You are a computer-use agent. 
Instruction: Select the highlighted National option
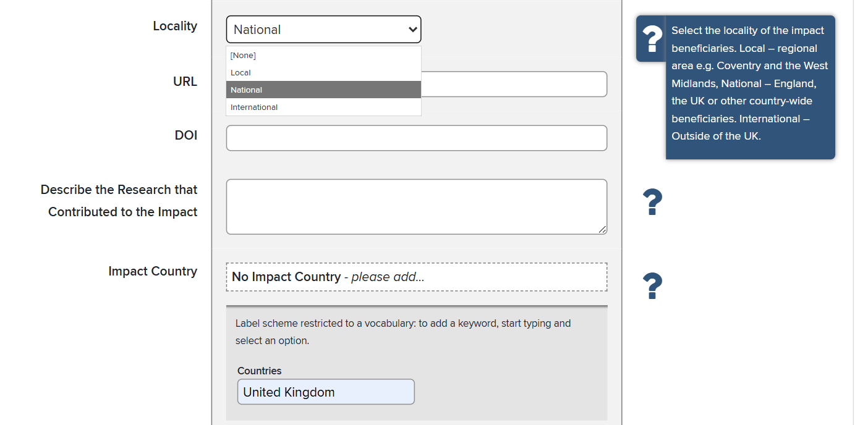(x=323, y=90)
